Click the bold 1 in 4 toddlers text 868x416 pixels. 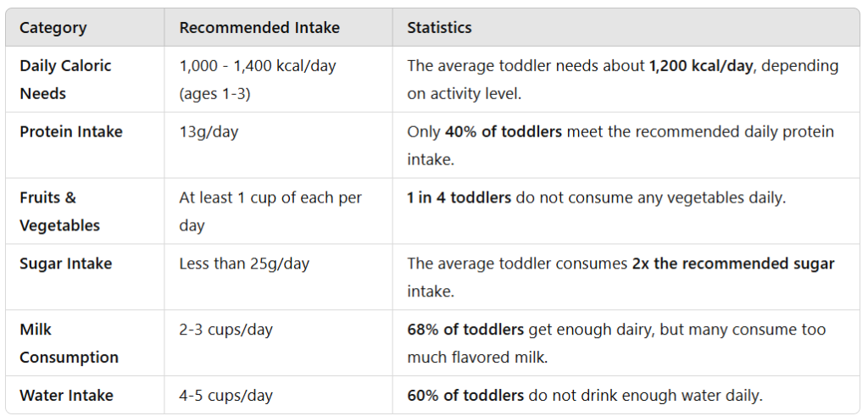[459, 198]
